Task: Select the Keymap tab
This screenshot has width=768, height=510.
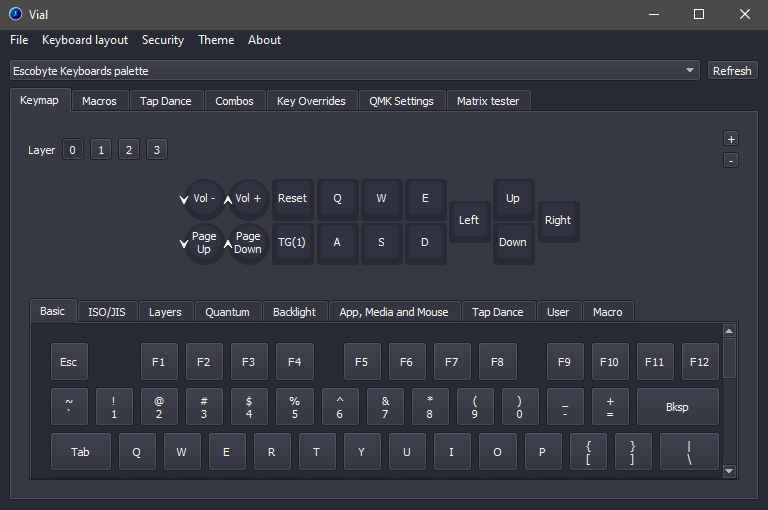Action: pos(39,100)
